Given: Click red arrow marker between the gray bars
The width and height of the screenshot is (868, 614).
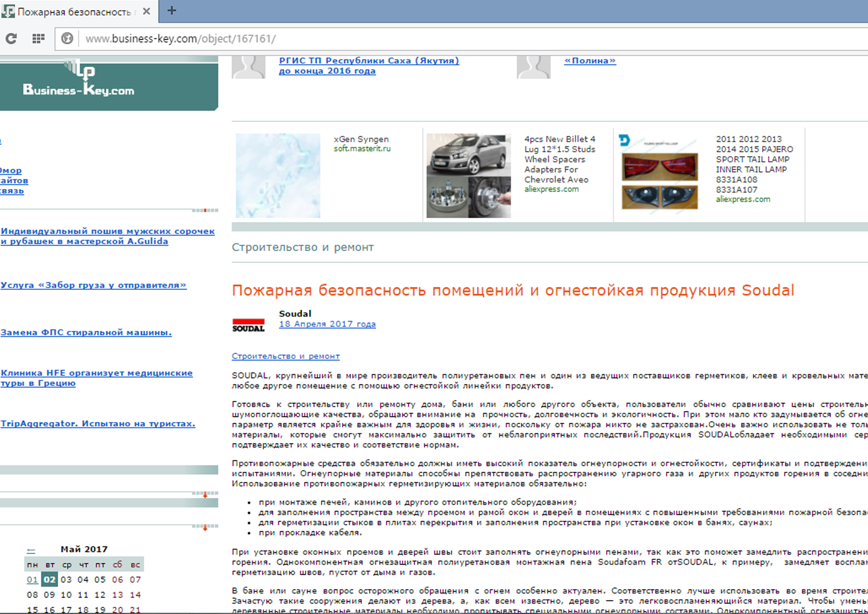Looking at the screenshot, I should coord(205,495).
